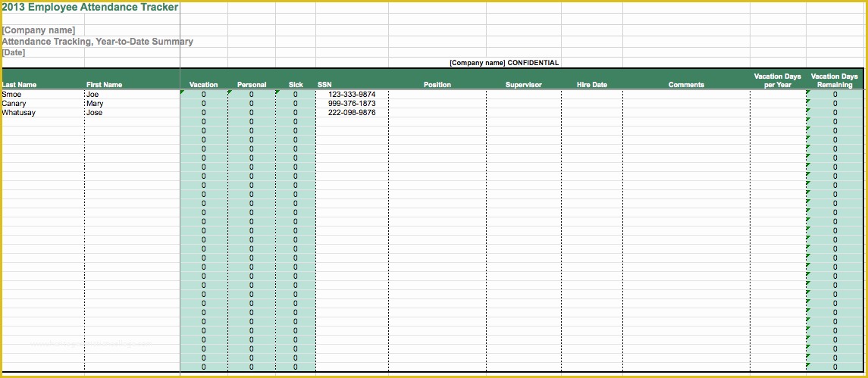
Task: Select the first name 'Joe'
Action: [x=92, y=95]
